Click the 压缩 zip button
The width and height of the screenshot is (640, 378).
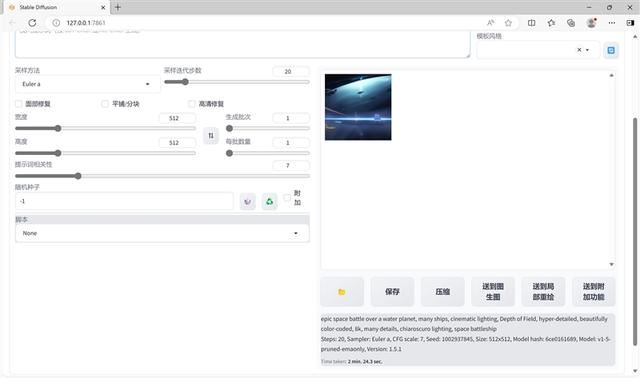click(x=442, y=291)
